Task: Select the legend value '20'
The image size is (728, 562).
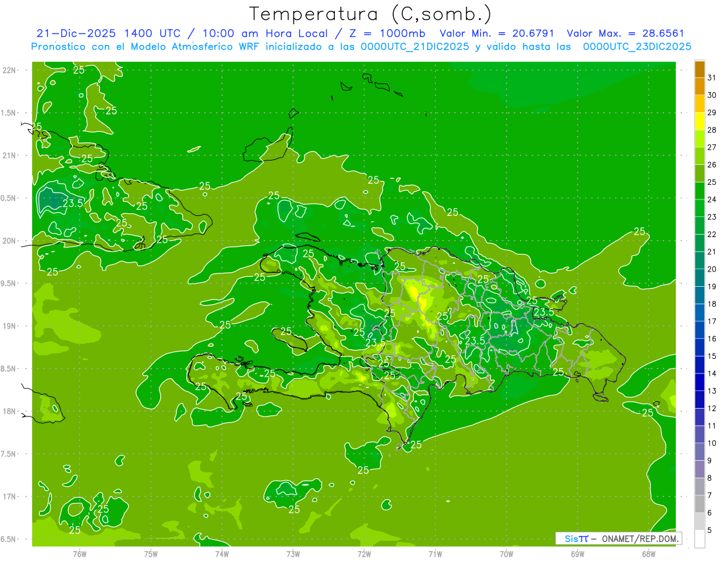Action: click(712, 269)
